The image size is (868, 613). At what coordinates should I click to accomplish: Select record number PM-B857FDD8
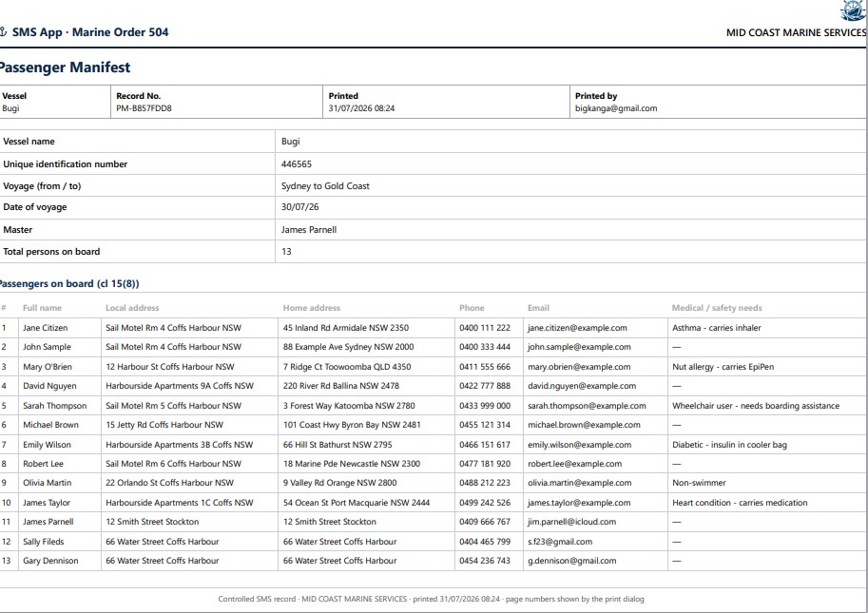point(144,108)
